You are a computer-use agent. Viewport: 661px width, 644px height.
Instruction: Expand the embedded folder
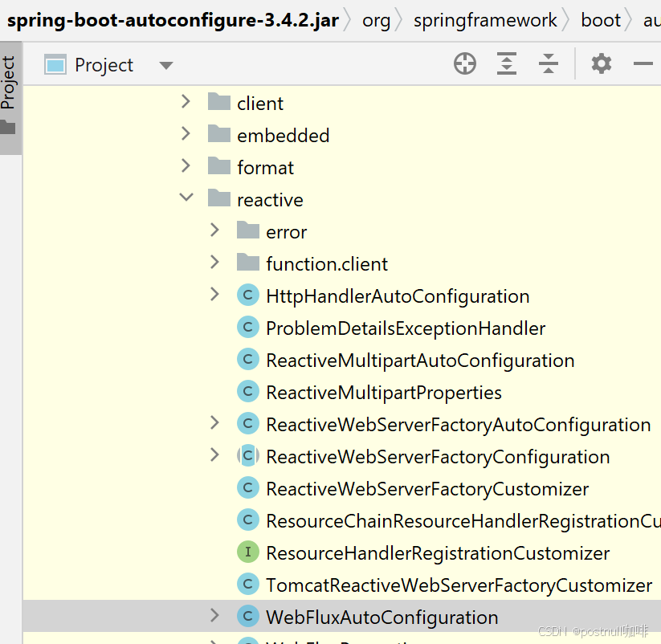[x=186, y=133]
